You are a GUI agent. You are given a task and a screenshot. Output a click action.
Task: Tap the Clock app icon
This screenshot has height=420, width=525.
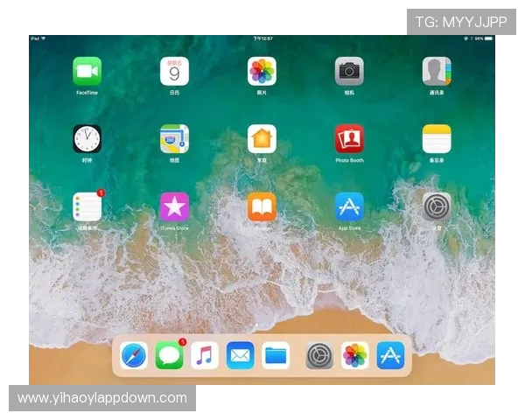(x=87, y=139)
